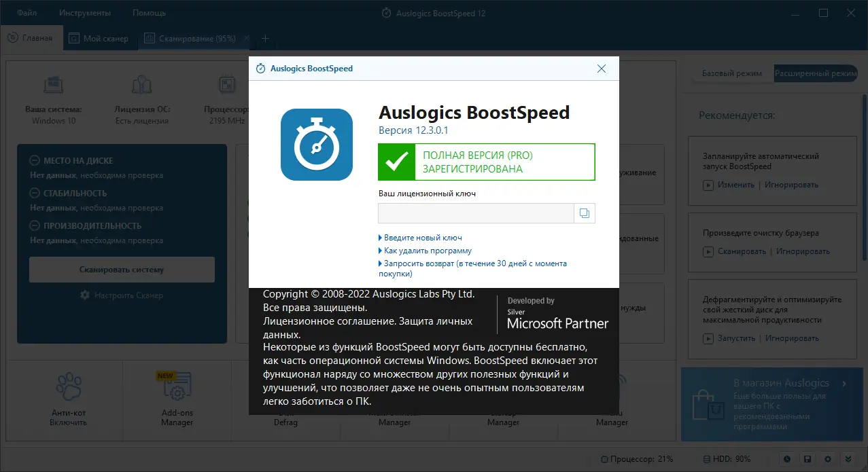Screen dimensions: 868x472
Task: Switch to the Мой сканер tab
Action: point(100,38)
